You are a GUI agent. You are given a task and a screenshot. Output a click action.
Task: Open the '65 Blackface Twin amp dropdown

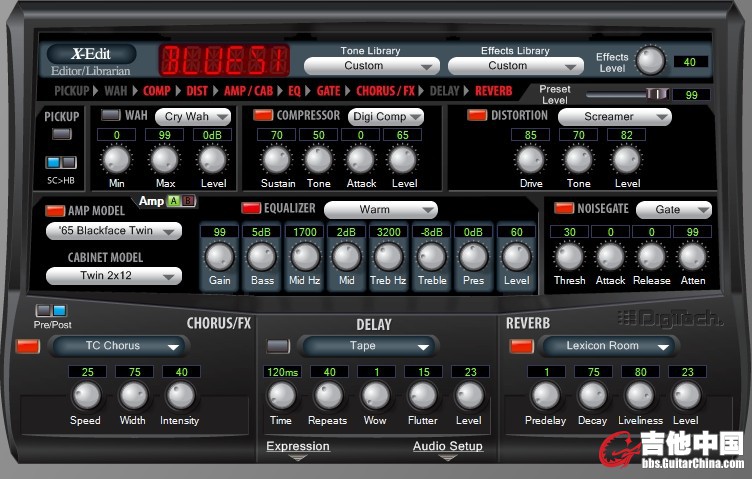pyautogui.click(x=113, y=231)
